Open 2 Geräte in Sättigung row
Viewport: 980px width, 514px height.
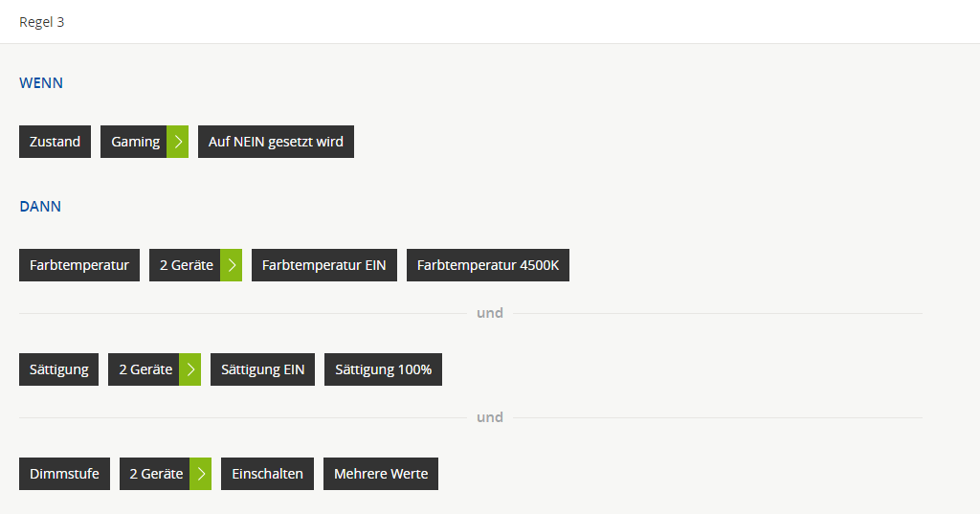coord(145,369)
